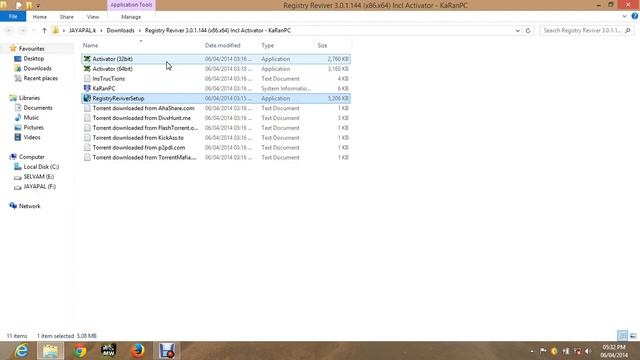Select Torrent downloaded from DivxHunt.me

(142, 118)
